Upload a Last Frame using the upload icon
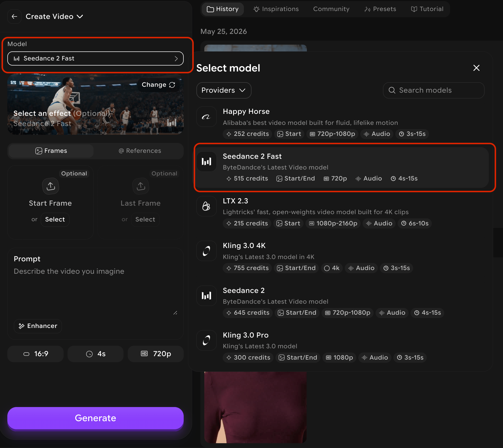503x448 pixels. click(141, 186)
